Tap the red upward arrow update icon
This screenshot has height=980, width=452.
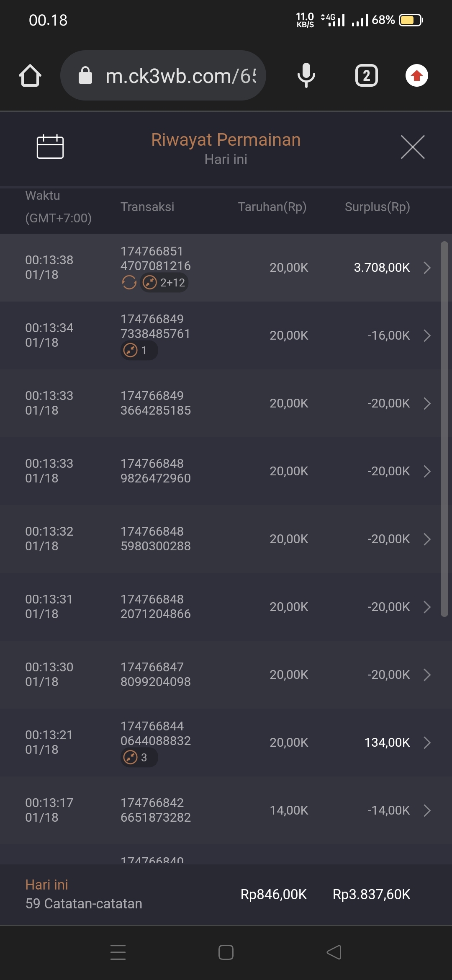tap(416, 76)
